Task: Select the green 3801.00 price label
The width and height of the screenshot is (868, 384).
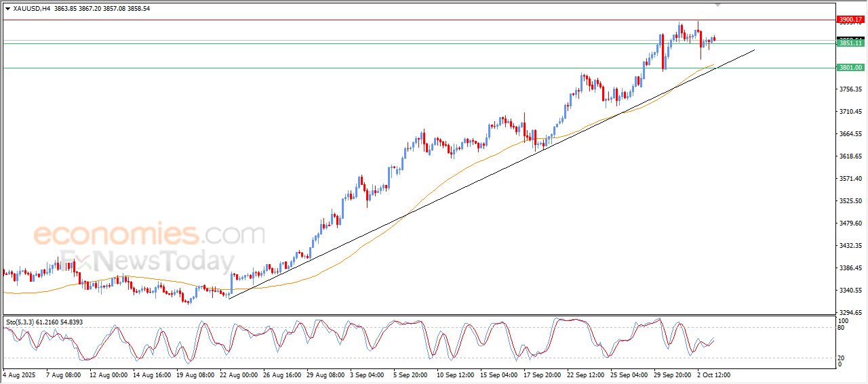Action: [850, 68]
